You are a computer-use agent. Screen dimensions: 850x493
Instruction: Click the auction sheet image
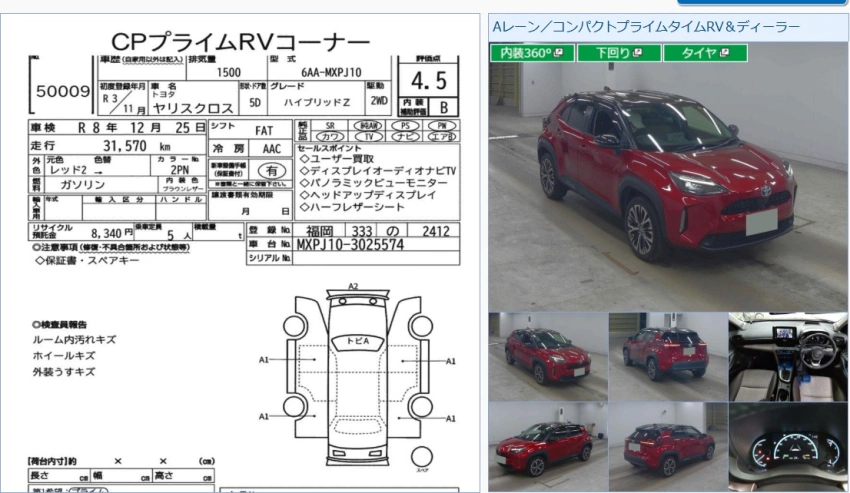click(240, 253)
